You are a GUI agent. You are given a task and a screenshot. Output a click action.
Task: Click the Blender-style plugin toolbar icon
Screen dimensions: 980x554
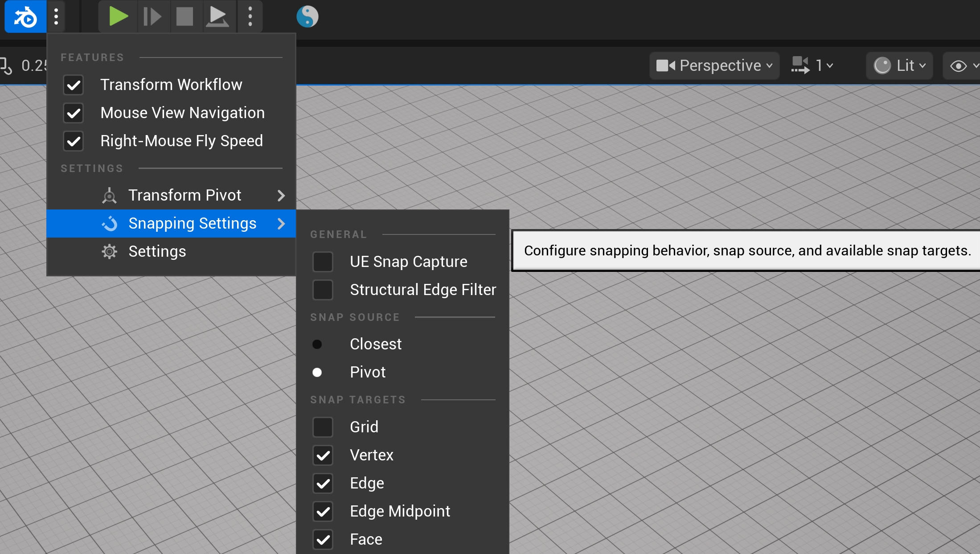(25, 17)
